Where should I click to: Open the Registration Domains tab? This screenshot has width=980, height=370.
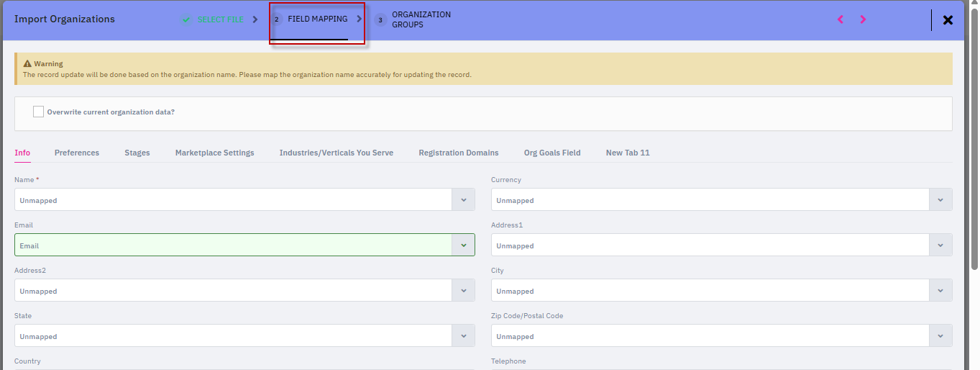458,153
